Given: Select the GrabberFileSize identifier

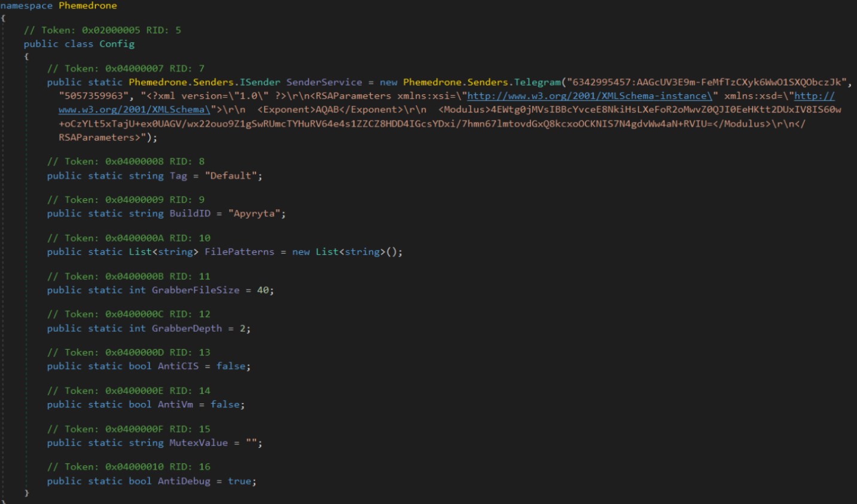Looking at the screenshot, I should pos(195,290).
